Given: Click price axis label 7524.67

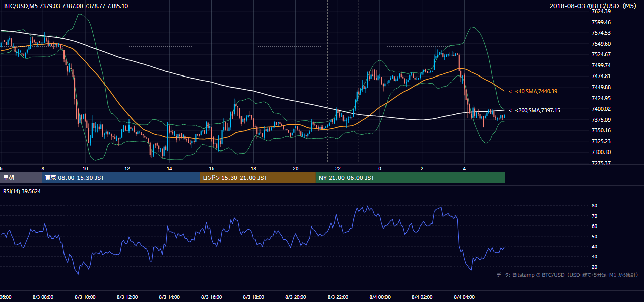Looking at the screenshot, I should (x=601, y=54).
